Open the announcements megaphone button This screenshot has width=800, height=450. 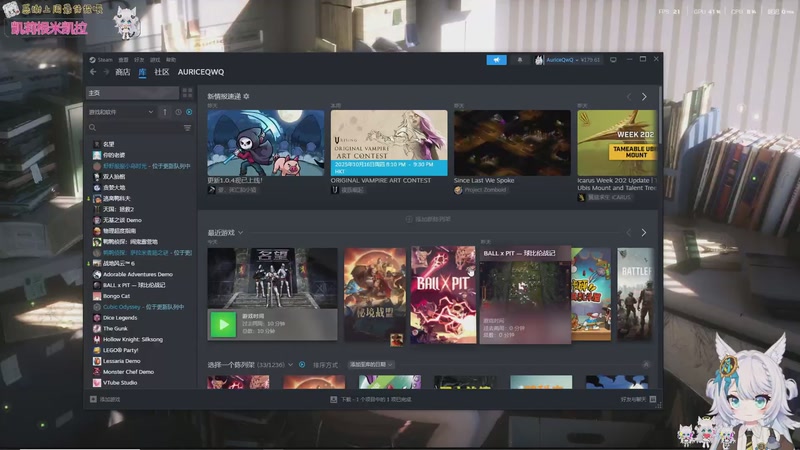pyautogui.click(x=496, y=60)
